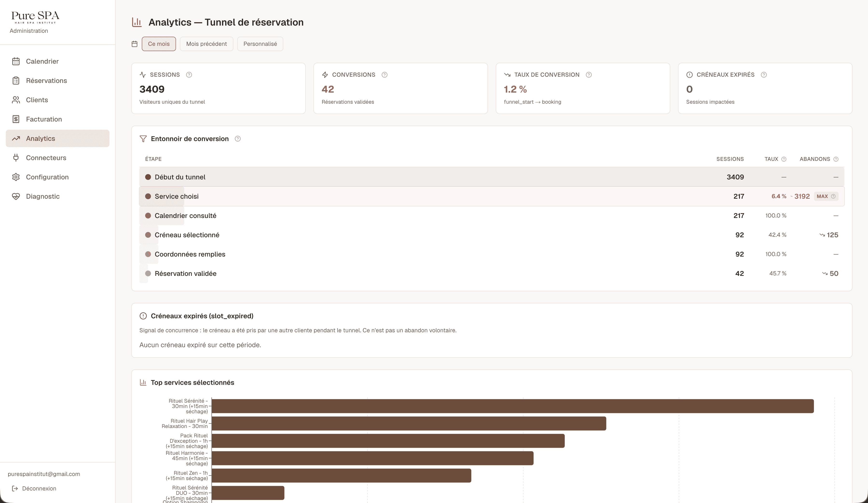Image resolution: width=868 pixels, height=503 pixels.
Task: Log out using Déconnexion
Action: (x=34, y=489)
